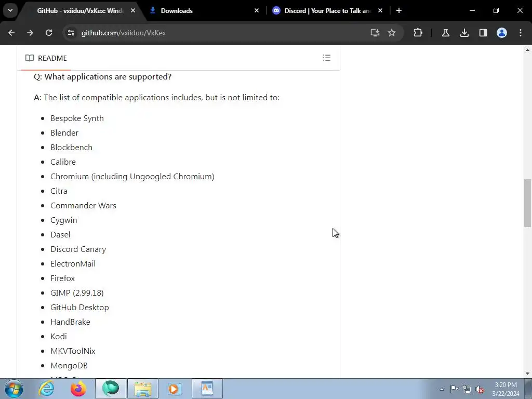The width and height of the screenshot is (532, 399).
Task: Click the 'Commander Wars' list item
Action: click(83, 206)
